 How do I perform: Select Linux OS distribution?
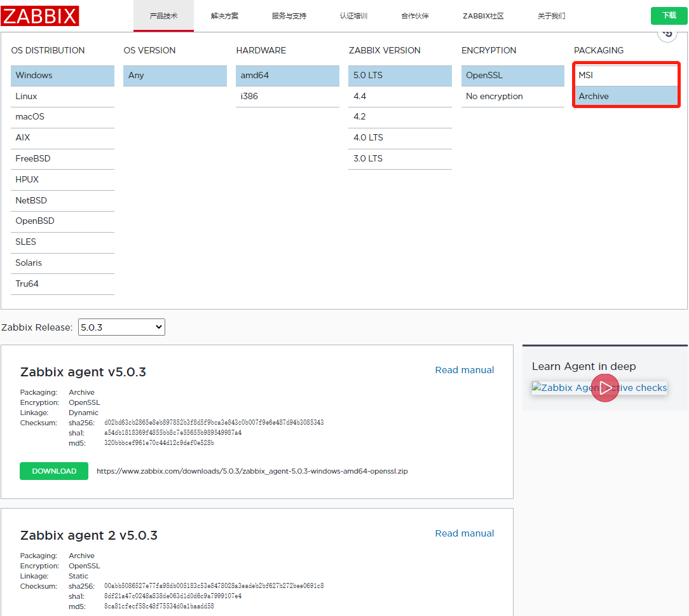pos(62,96)
